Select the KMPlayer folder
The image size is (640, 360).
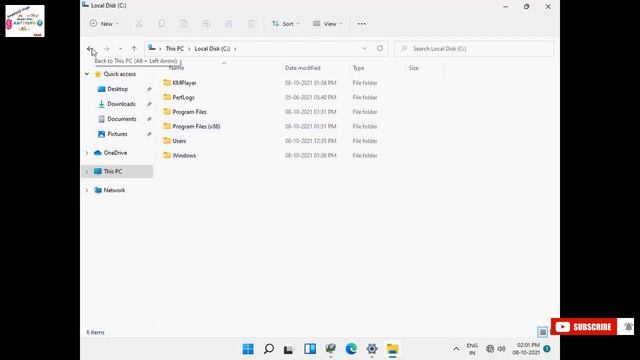click(x=184, y=83)
